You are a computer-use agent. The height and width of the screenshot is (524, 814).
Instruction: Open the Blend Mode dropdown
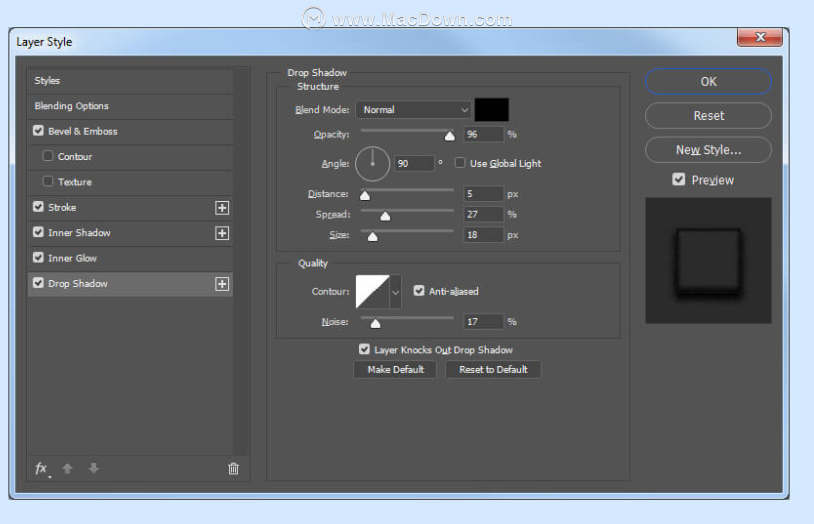(x=413, y=110)
